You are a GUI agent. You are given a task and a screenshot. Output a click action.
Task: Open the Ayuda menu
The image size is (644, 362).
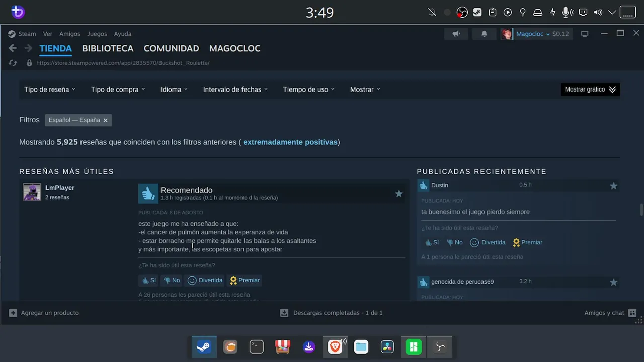123,34
